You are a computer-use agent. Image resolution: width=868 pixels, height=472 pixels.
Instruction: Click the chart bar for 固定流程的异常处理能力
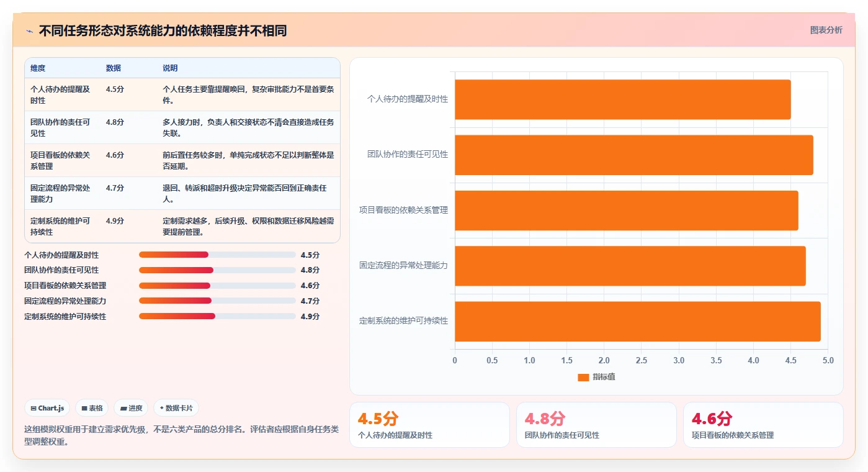click(630, 266)
